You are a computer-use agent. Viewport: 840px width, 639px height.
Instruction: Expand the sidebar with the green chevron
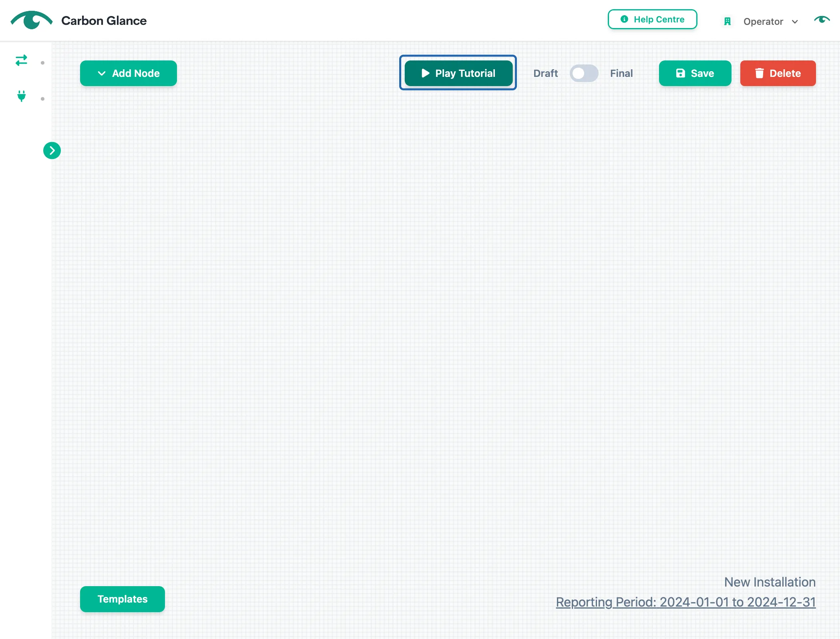[x=52, y=151]
